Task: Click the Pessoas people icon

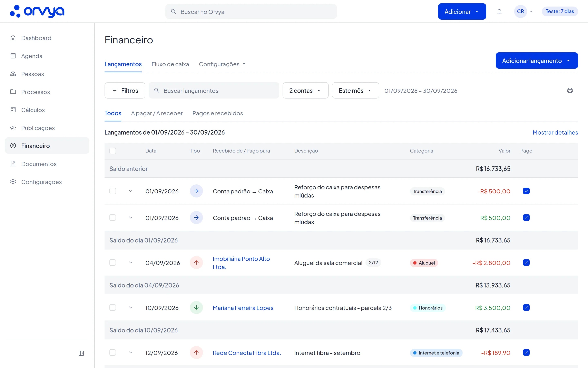Action: [x=13, y=74]
